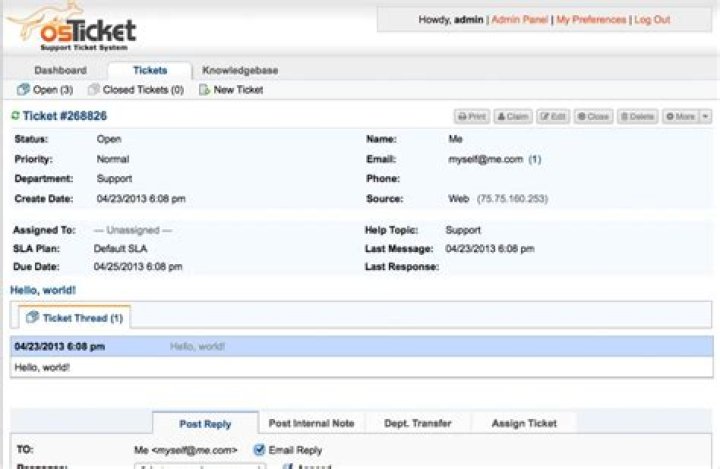Click the Hello, world! message body text
The image size is (720, 469).
[x=42, y=367]
